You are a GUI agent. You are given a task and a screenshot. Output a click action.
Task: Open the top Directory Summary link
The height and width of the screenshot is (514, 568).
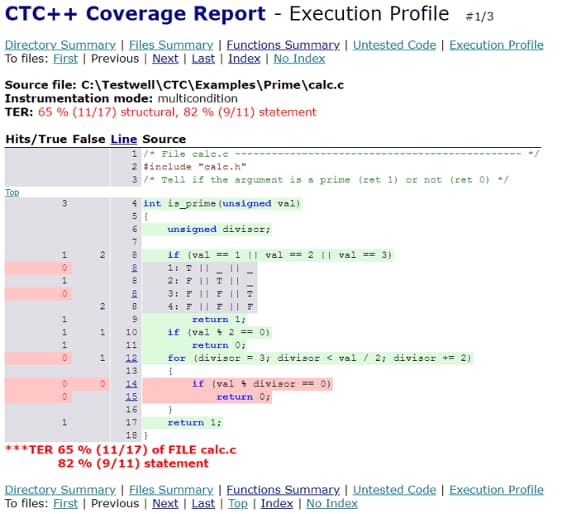(60, 45)
